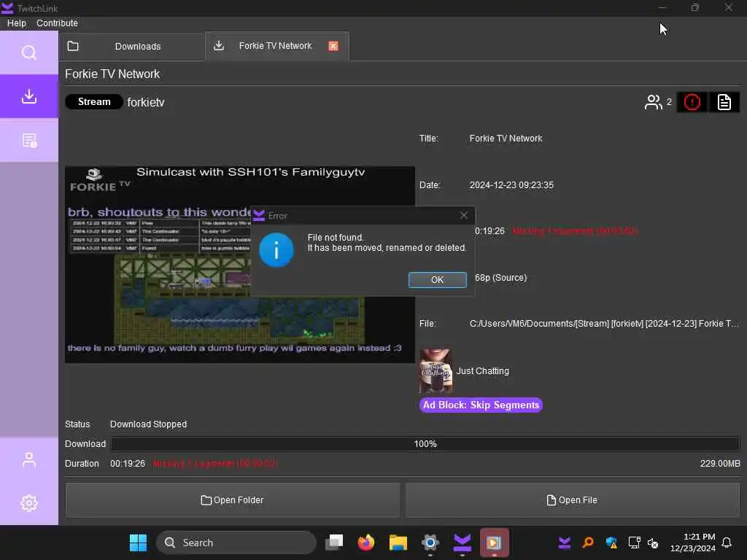Open Windows Security tray icon
747x560 pixels.
coord(611,542)
